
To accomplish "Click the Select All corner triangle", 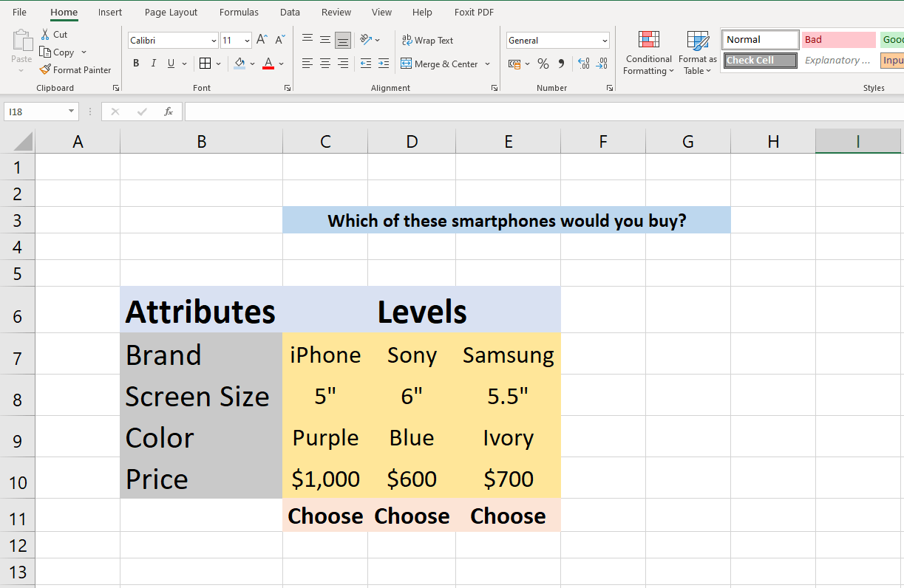I will coord(22,140).
